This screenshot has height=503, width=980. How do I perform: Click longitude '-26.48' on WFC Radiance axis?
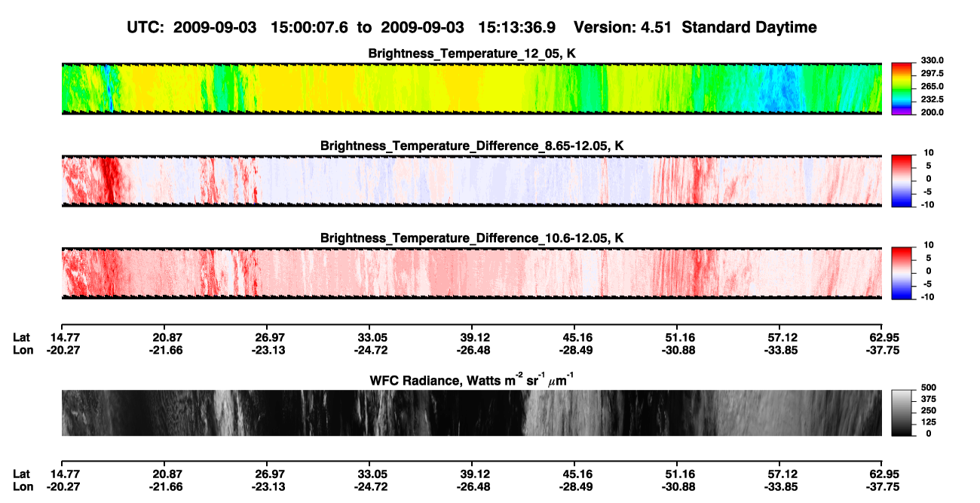pyautogui.click(x=473, y=486)
